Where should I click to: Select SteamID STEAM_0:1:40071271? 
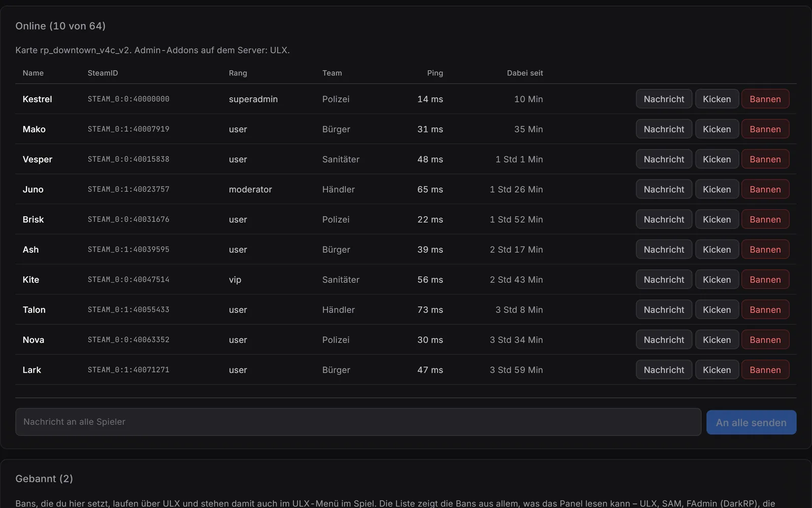[x=128, y=370]
